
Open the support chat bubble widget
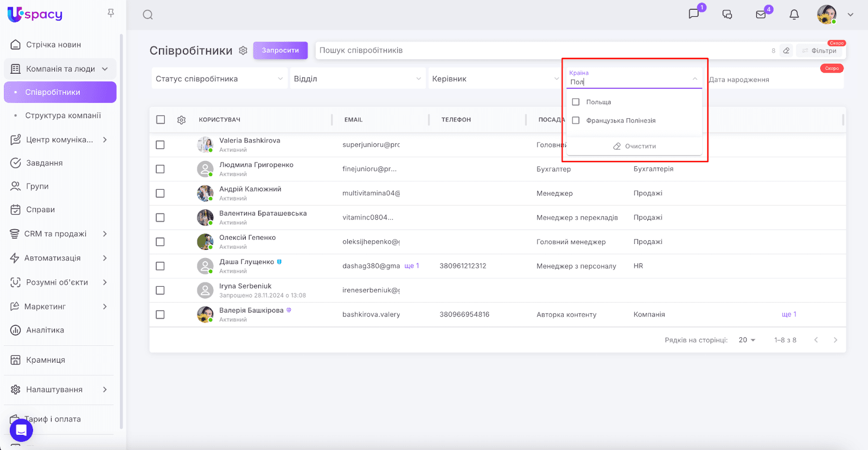click(x=21, y=430)
